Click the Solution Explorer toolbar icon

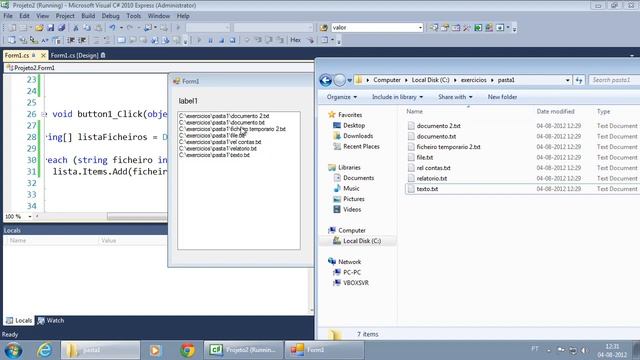coord(433,28)
